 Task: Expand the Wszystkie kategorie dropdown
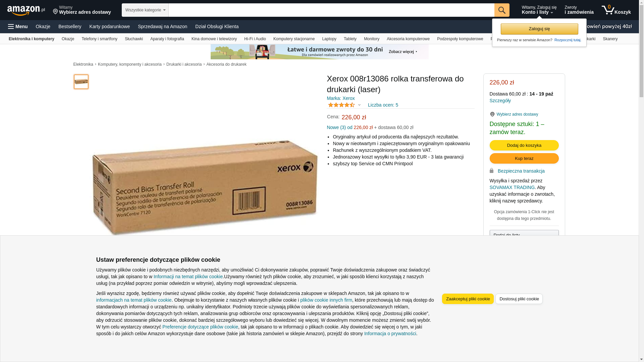tap(145, 10)
